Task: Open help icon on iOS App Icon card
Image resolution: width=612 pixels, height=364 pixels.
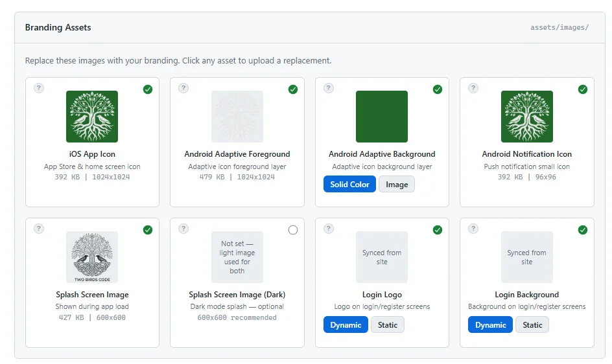Action: coord(39,88)
